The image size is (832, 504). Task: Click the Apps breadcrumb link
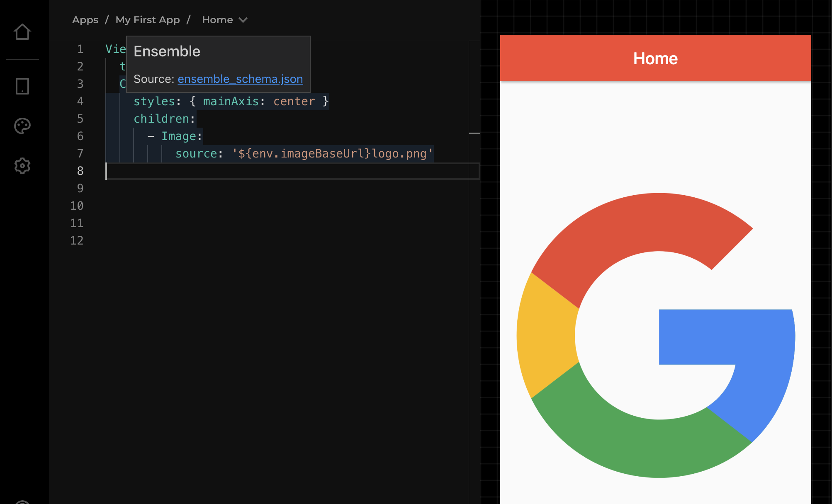pyautogui.click(x=85, y=20)
